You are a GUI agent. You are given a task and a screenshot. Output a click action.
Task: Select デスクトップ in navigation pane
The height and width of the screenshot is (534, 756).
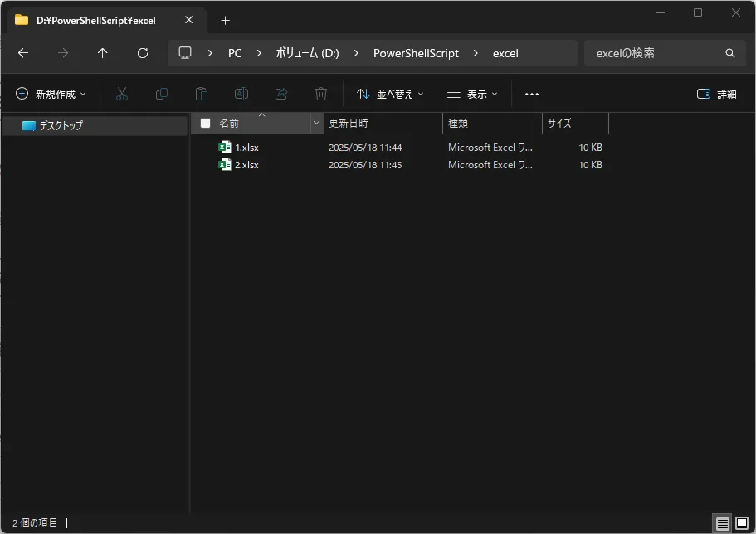click(95, 125)
